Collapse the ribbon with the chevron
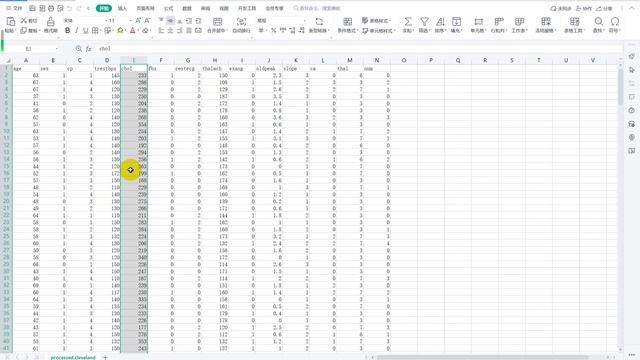Image resolution: width=640 pixels, height=360 pixels. [631, 8]
